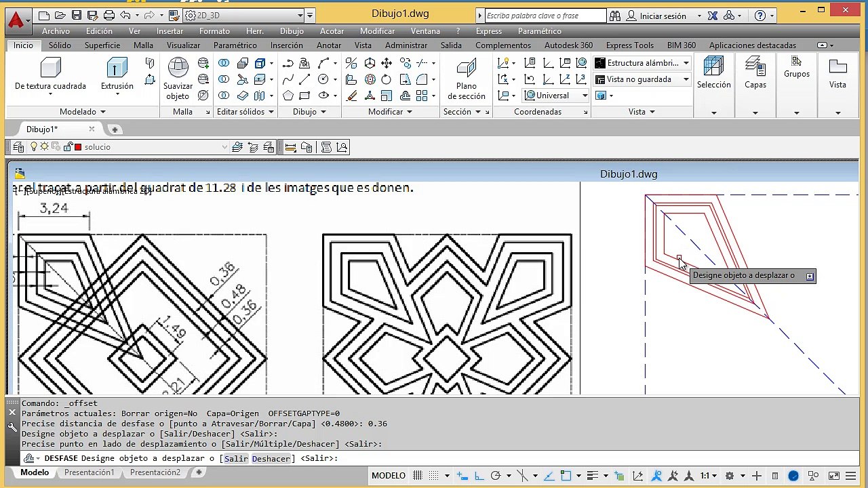Click the Plano de sección tool
Image resolution: width=868 pixels, height=488 pixels.
coord(467,79)
